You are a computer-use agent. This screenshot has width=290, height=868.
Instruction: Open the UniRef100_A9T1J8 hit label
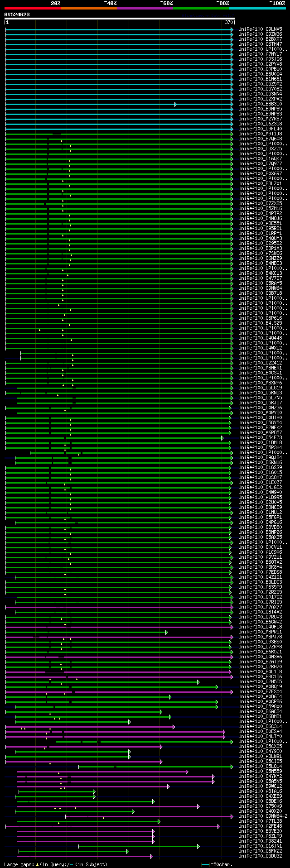(260, 134)
